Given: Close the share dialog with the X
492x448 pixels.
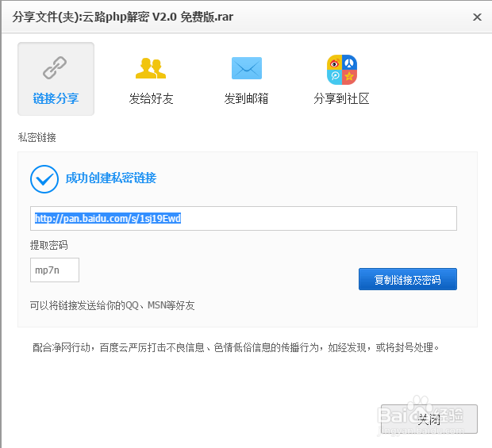Looking at the screenshot, I should coord(477,17).
